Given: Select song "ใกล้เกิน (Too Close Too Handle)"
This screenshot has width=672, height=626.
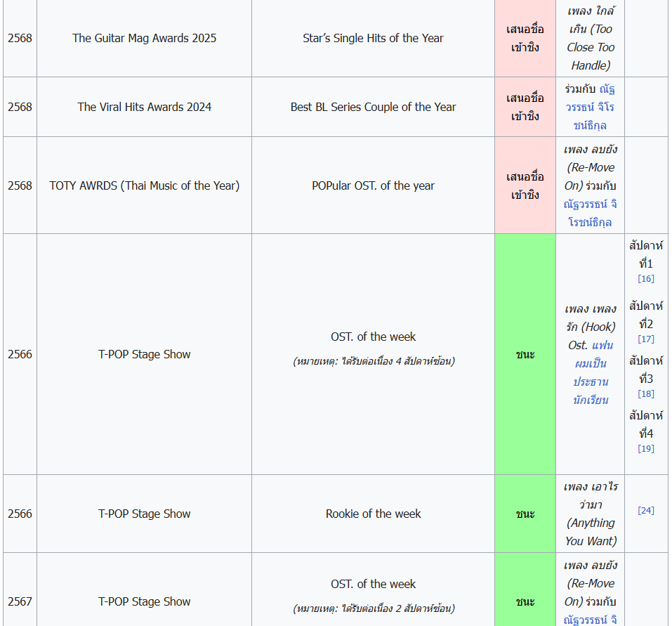Looking at the screenshot, I should coord(591,38).
